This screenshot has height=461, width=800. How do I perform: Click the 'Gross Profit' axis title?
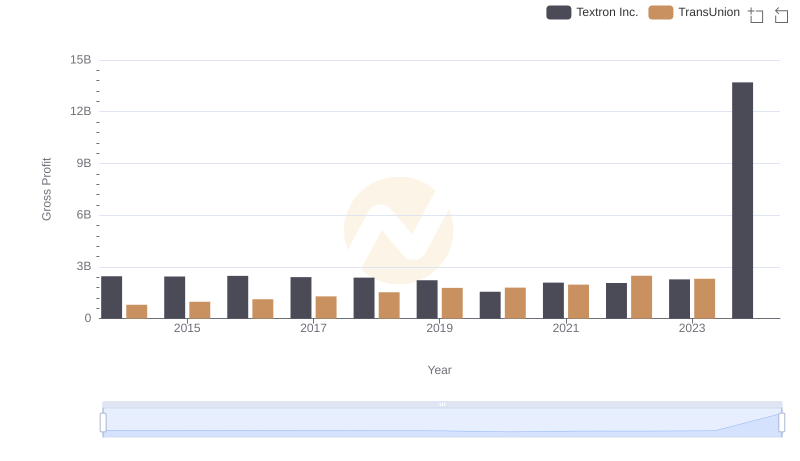tap(46, 189)
